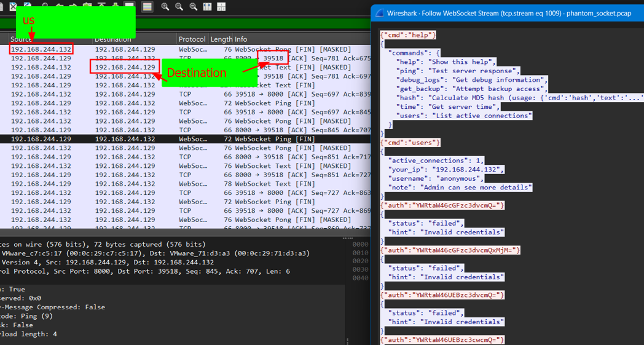Select the highlighted 72 WebSocket Ping [FIN] row
The width and height of the screenshot is (644, 345).
point(185,139)
